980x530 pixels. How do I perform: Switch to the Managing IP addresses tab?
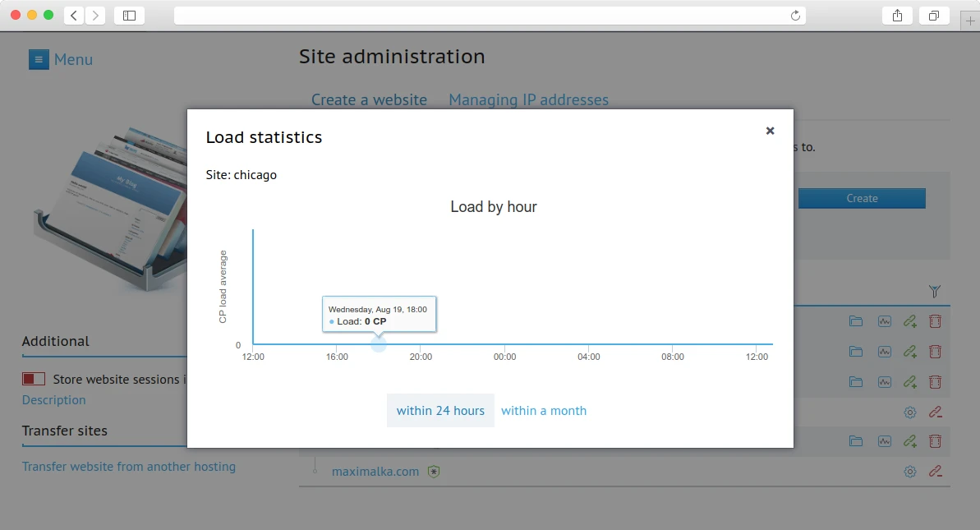(528, 99)
